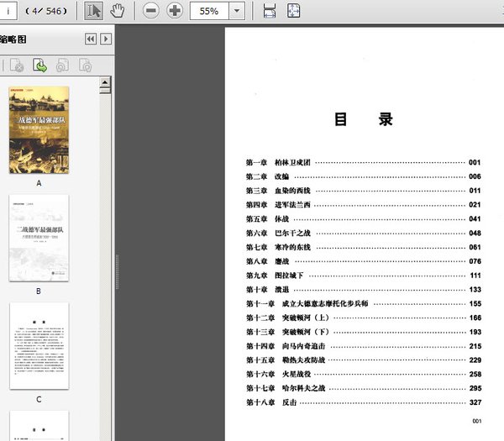This screenshot has height=441, width=504.
Task: Select the title page thumbnail B
Action: [x=39, y=238]
